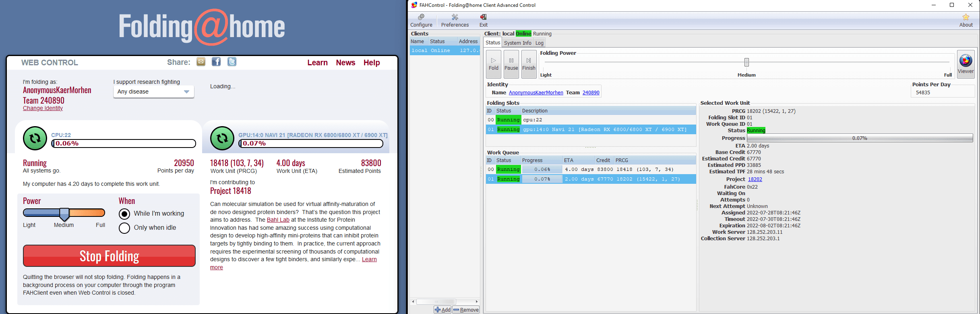Open the News menu link
The image size is (980, 314).
[x=345, y=62]
